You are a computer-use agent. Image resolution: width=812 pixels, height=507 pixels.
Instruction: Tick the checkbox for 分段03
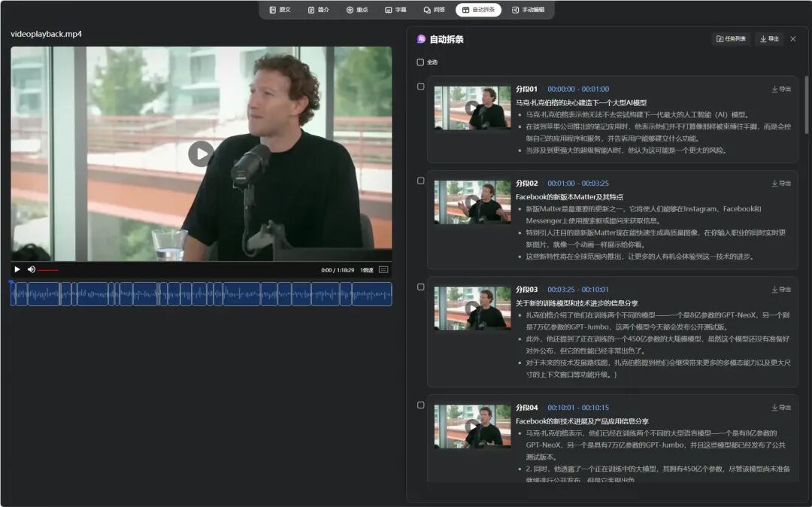click(421, 287)
